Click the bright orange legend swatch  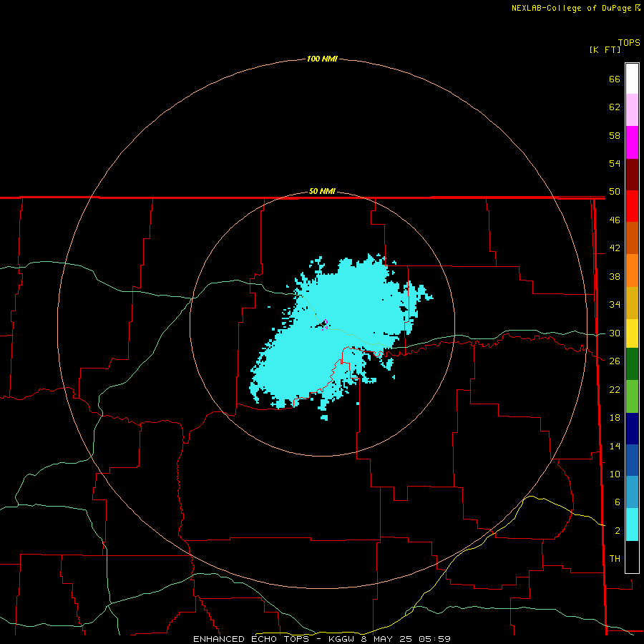[632, 270]
